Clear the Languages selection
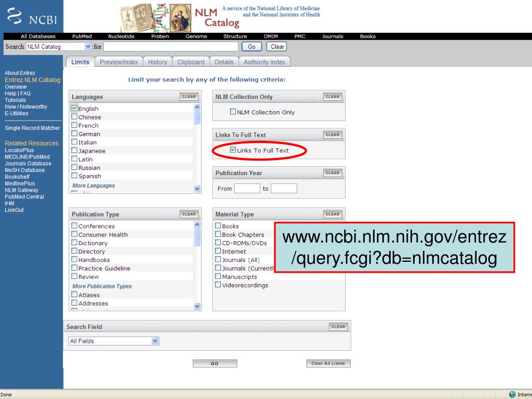The height and width of the screenshot is (399, 532). (189, 96)
